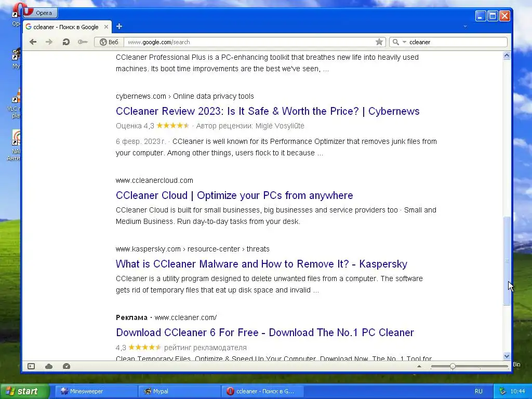532x399 pixels.
Task: Open Download CCleaner 6 For Free ad link
Action: pyautogui.click(x=264, y=332)
